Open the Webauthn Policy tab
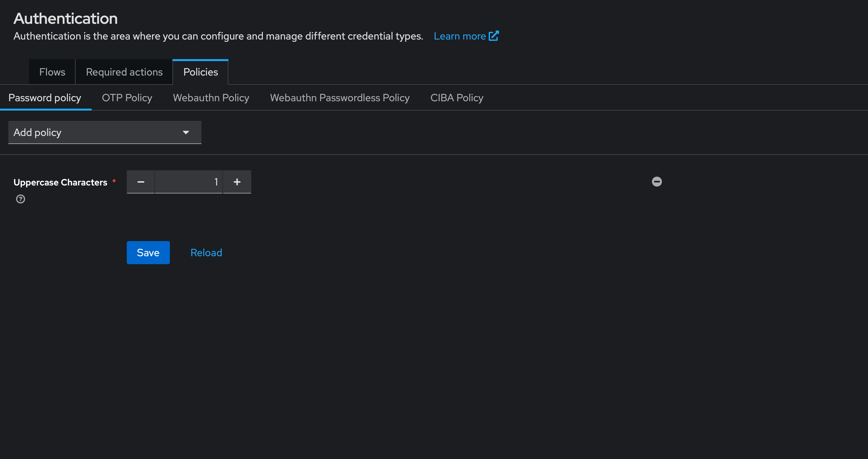Screen dimensions: 868x459 pos(211,98)
